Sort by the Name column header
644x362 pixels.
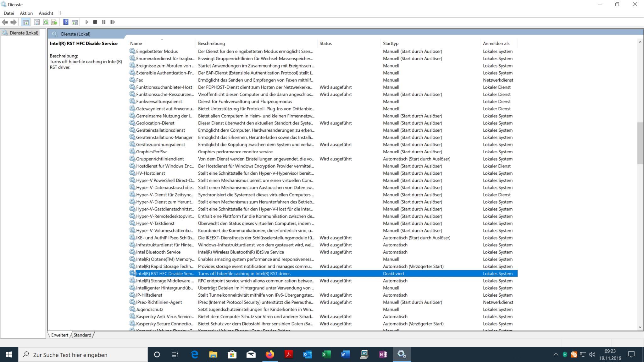click(162, 43)
